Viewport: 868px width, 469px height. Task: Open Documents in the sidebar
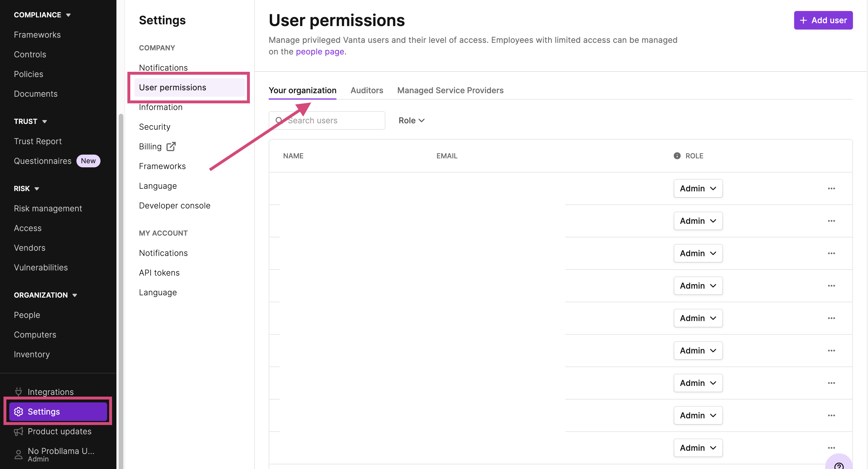coord(35,94)
